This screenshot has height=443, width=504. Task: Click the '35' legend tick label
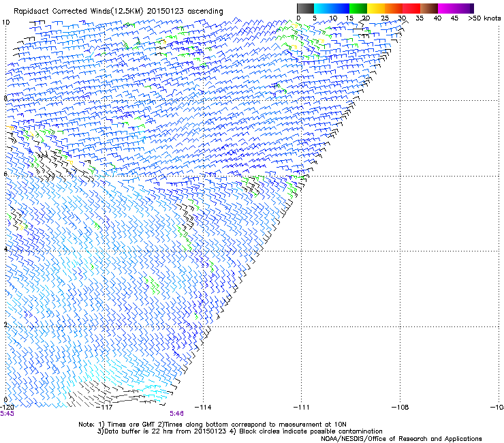pyautogui.click(x=420, y=18)
